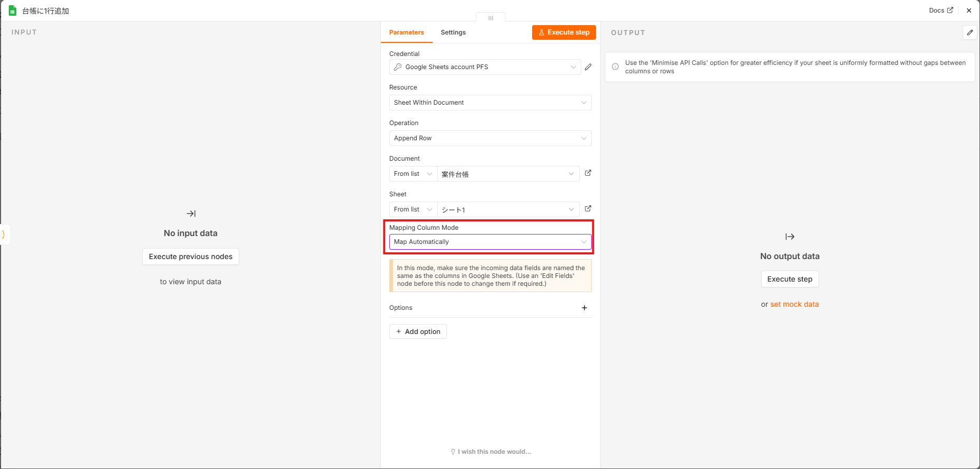Viewport: 980px width, 469px height.
Task: Click the edit output pencil icon
Action: coord(970,32)
